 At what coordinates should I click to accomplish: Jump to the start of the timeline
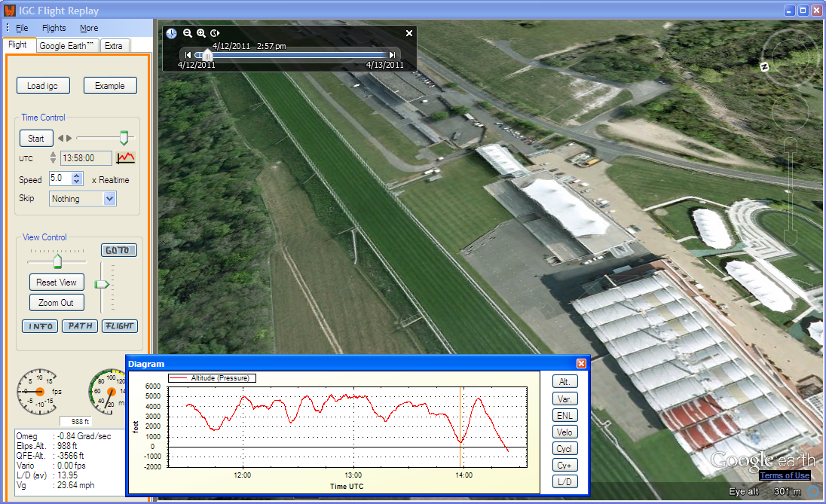188,55
